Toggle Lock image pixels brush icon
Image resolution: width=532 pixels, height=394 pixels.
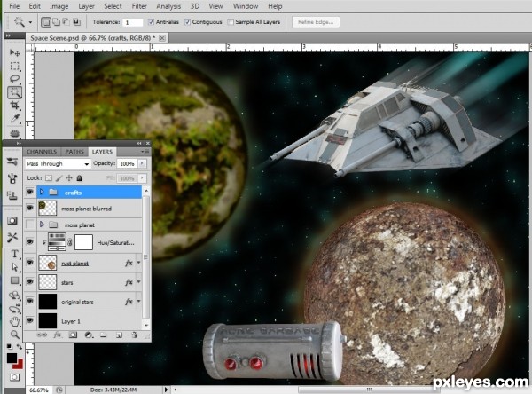coord(59,178)
